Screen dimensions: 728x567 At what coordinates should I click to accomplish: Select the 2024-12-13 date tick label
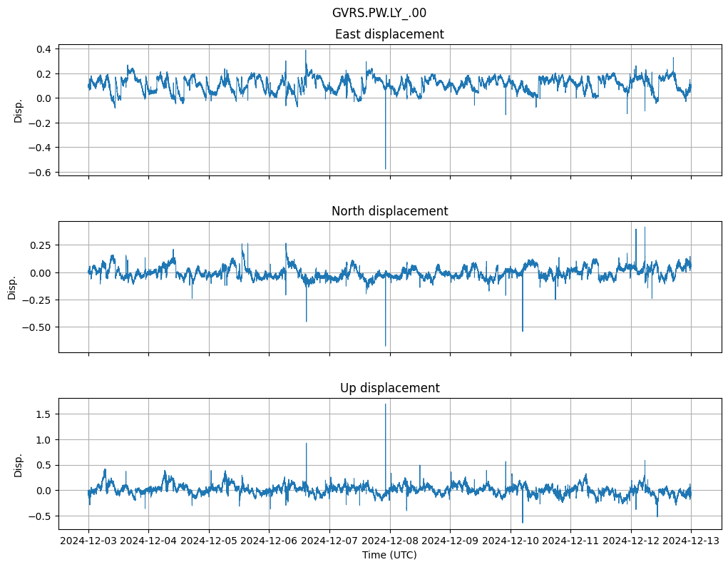click(x=691, y=541)
